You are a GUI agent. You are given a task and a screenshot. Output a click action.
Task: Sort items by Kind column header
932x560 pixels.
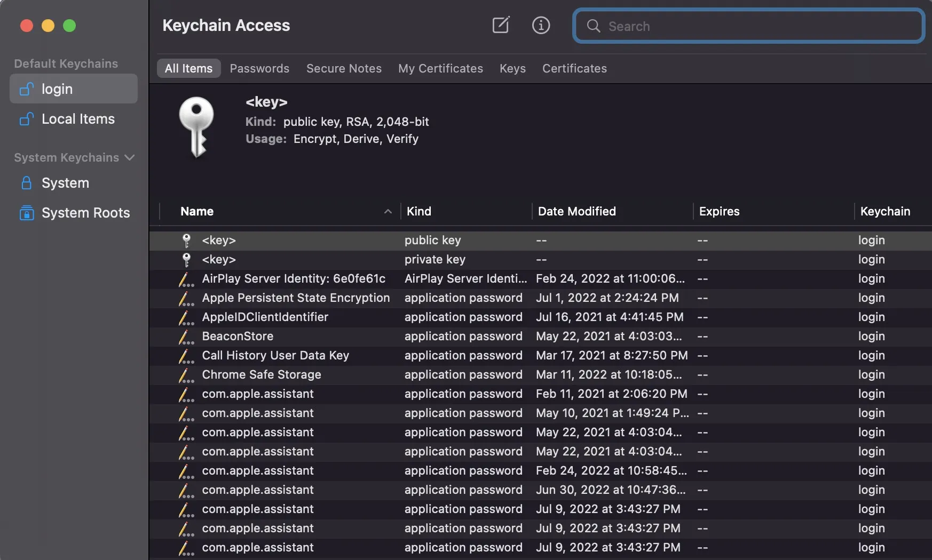click(418, 211)
